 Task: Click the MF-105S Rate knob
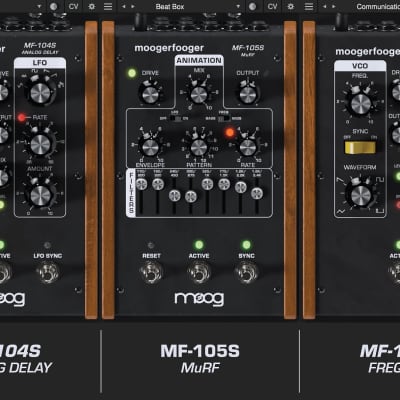point(248,147)
